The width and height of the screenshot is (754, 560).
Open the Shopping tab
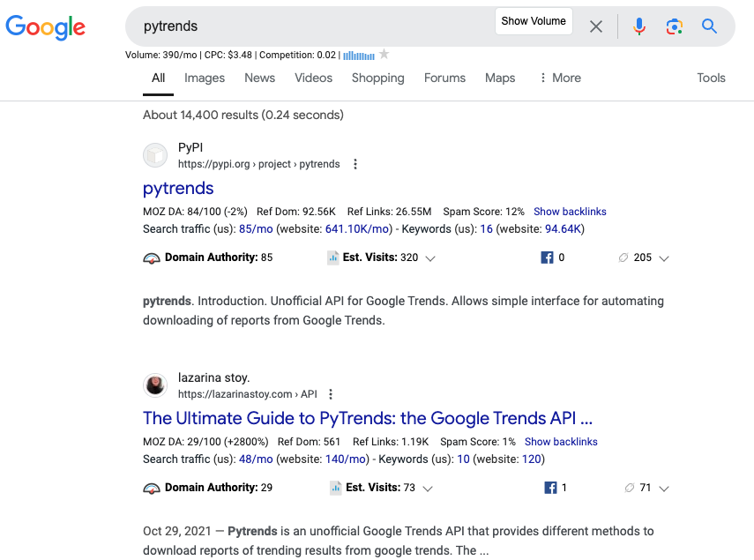[x=378, y=78]
